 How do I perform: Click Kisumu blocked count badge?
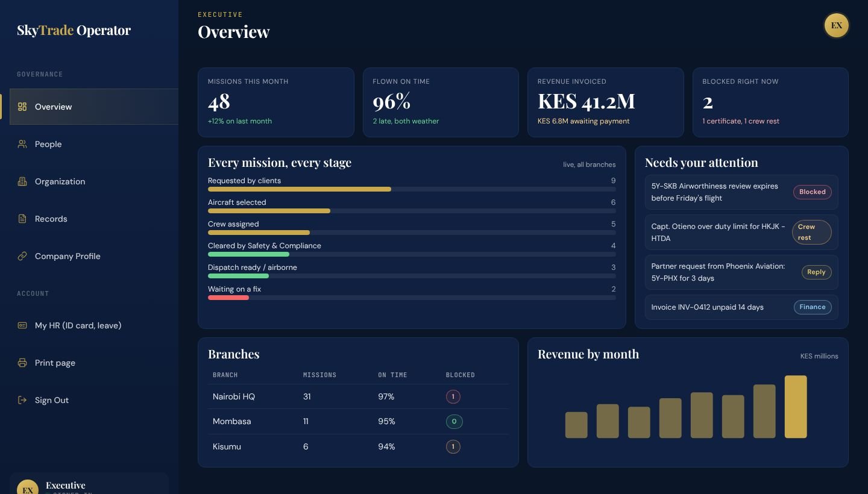click(x=453, y=446)
